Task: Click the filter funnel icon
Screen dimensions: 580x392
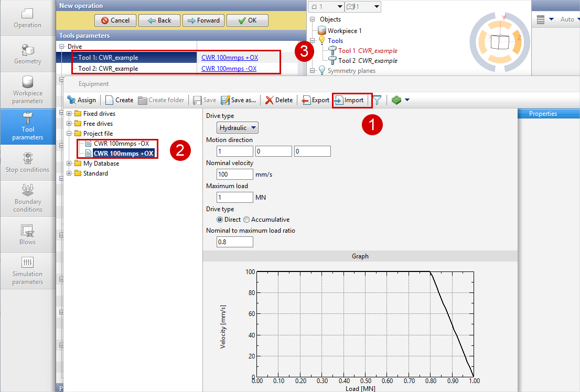Action: pos(377,100)
